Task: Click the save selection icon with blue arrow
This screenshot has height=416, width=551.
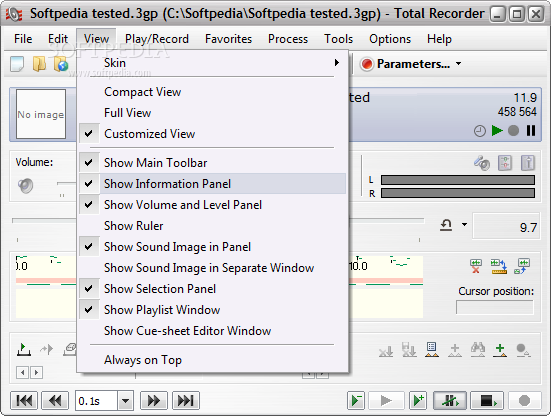Action: click(x=522, y=266)
